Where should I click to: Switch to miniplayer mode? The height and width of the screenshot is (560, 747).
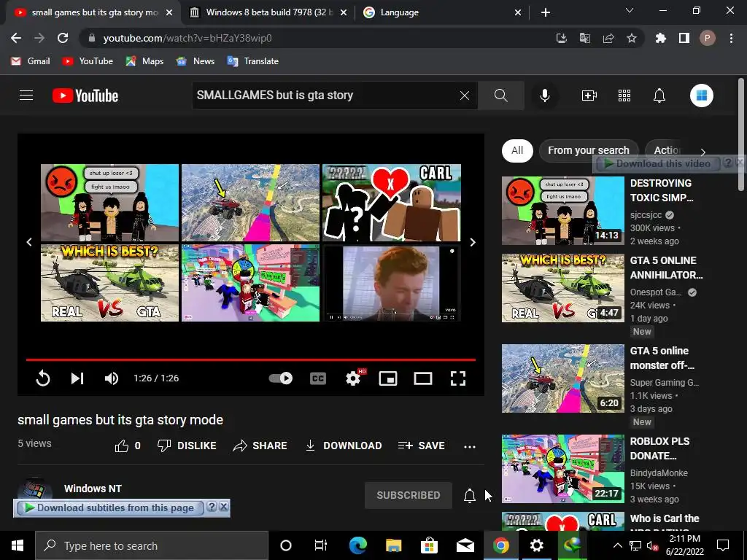click(388, 378)
